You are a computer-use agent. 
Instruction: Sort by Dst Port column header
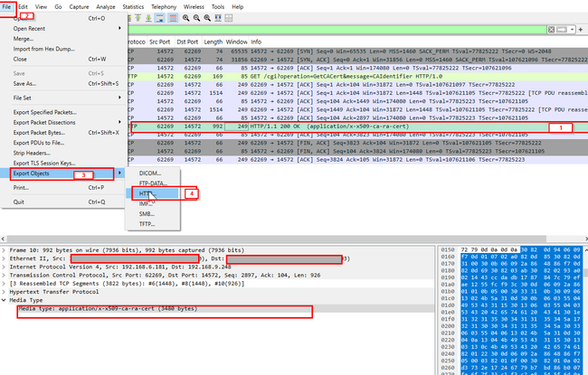tap(187, 42)
